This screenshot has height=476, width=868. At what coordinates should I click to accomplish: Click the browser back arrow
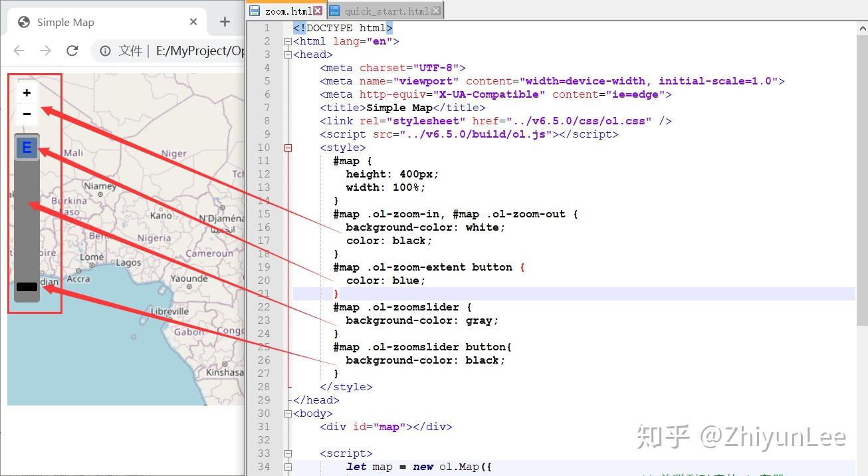pyautogui.click(x=19, y=51)
